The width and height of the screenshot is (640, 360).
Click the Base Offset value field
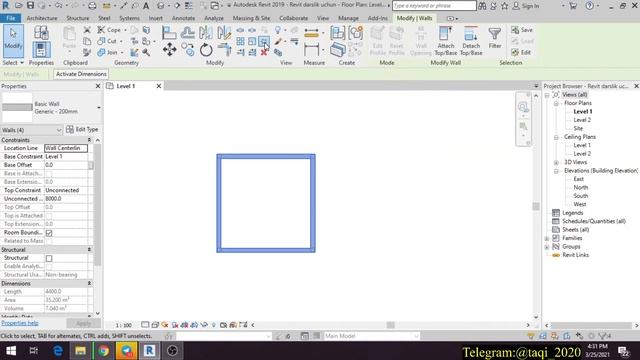click(x=66, y=165)
